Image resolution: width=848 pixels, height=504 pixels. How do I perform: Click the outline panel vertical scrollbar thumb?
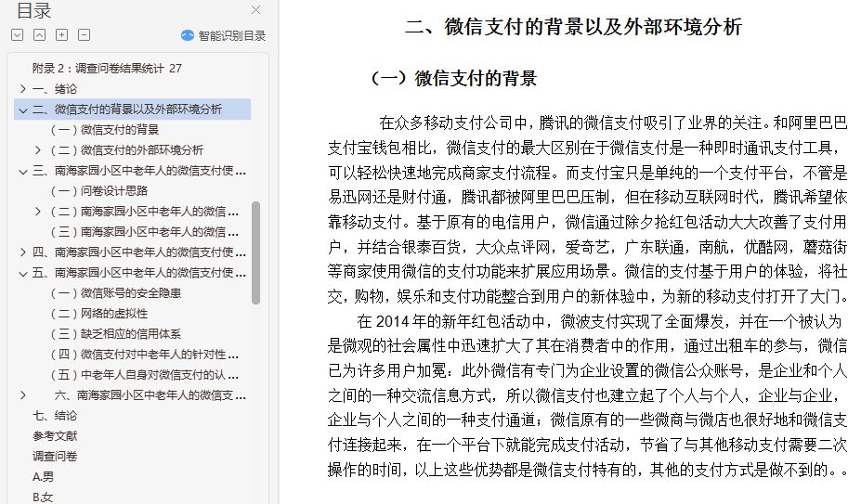click(x=255, y=252)
